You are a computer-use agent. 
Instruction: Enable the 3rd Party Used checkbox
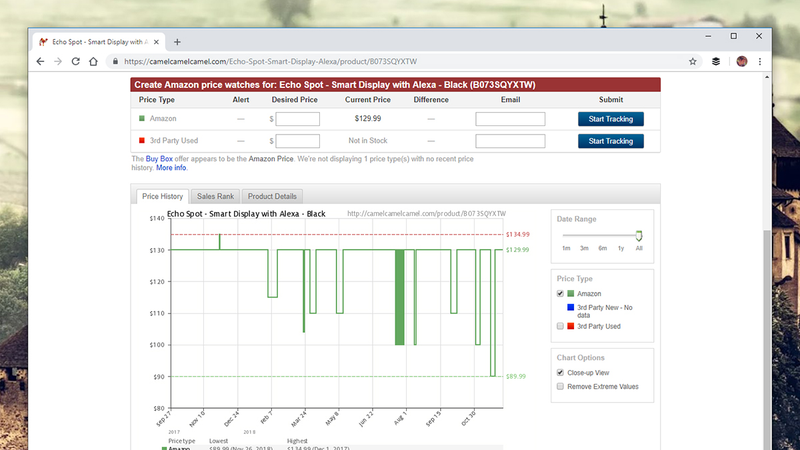click(x=560, y=327)
